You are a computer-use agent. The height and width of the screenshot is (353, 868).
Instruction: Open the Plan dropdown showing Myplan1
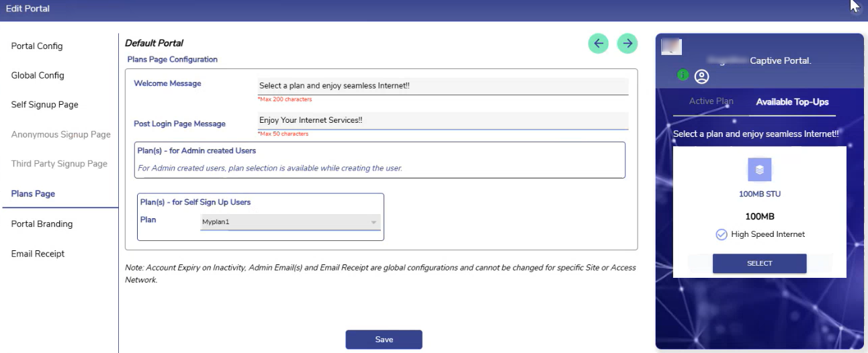point(290,222)
